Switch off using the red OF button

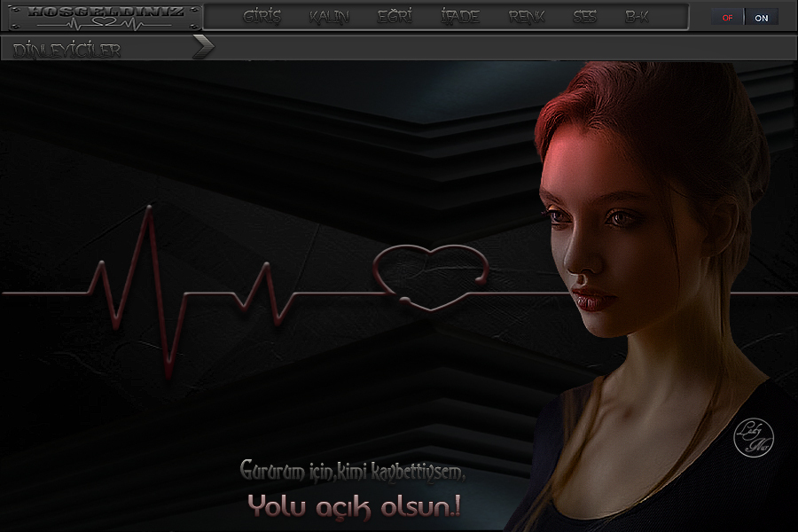727,18
